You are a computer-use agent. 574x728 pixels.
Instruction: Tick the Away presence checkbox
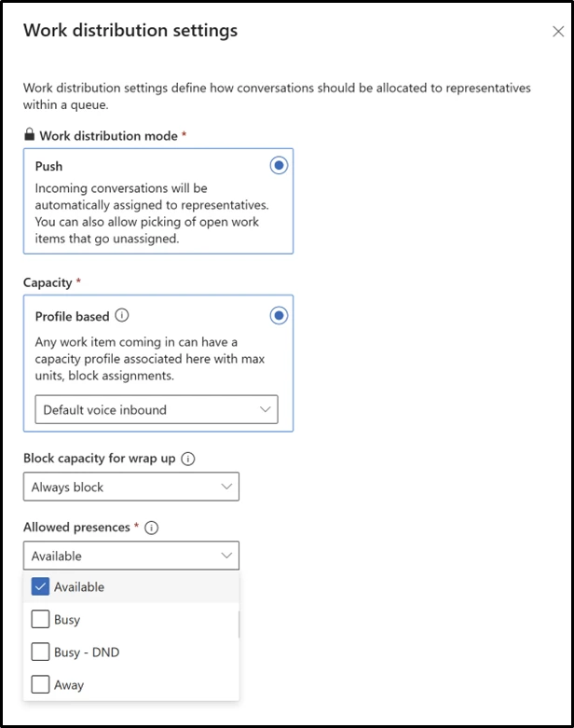tap(40, 685)
